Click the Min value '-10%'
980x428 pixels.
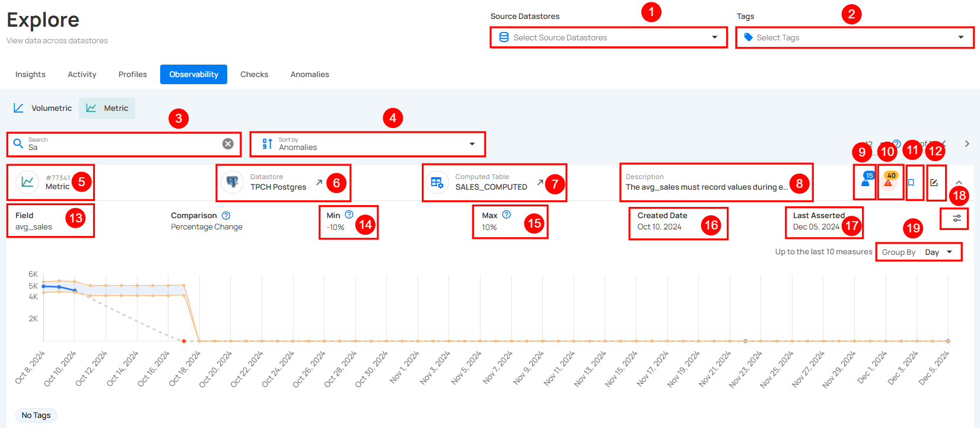[x=335, y=228]
